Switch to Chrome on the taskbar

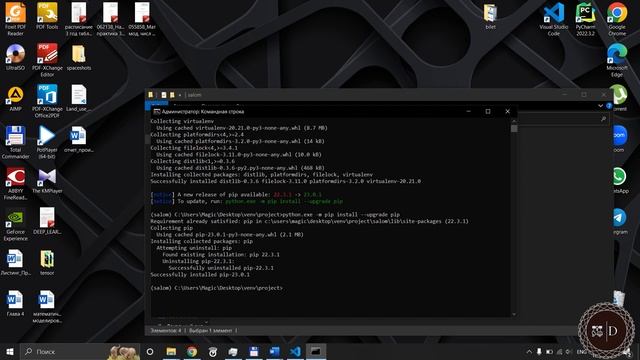pyautogui.click(x=192, y=351)
